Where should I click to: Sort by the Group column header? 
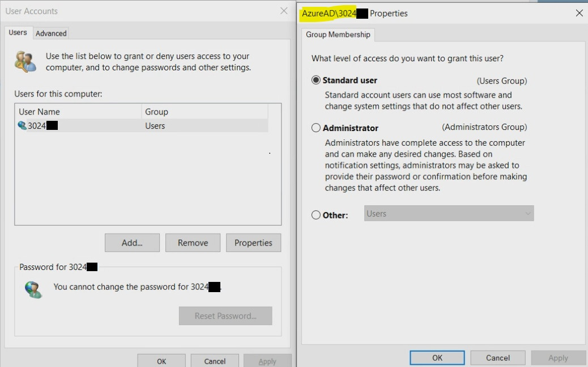[x=204, y=112]
